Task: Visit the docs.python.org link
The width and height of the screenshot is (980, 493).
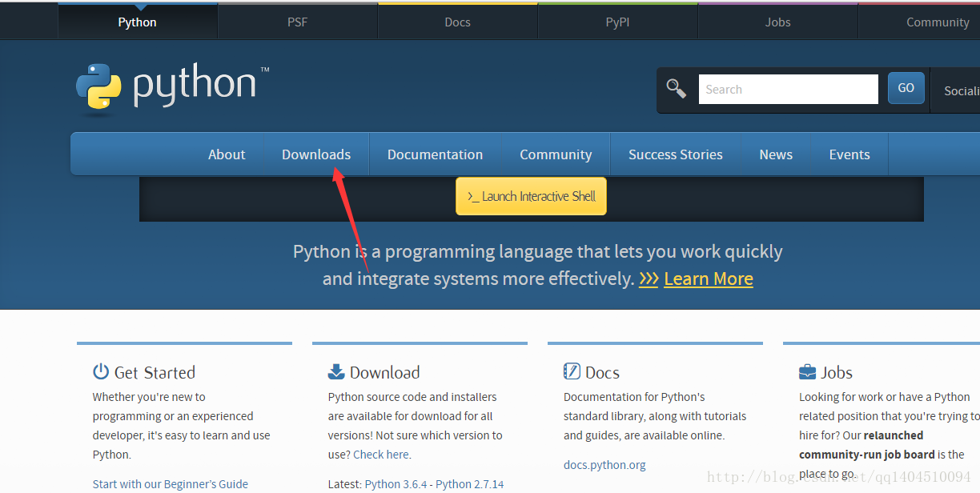Action: coord(604,464)
